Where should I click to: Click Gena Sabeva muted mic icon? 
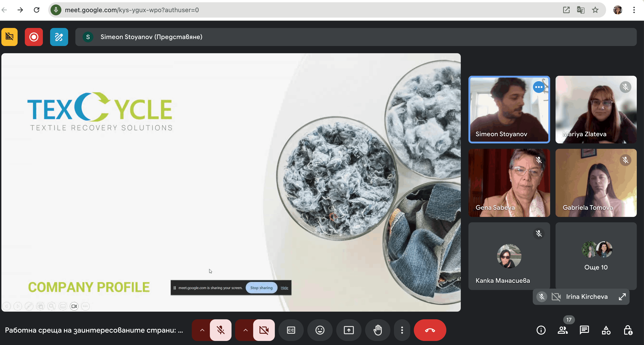[x=539, y=160]
